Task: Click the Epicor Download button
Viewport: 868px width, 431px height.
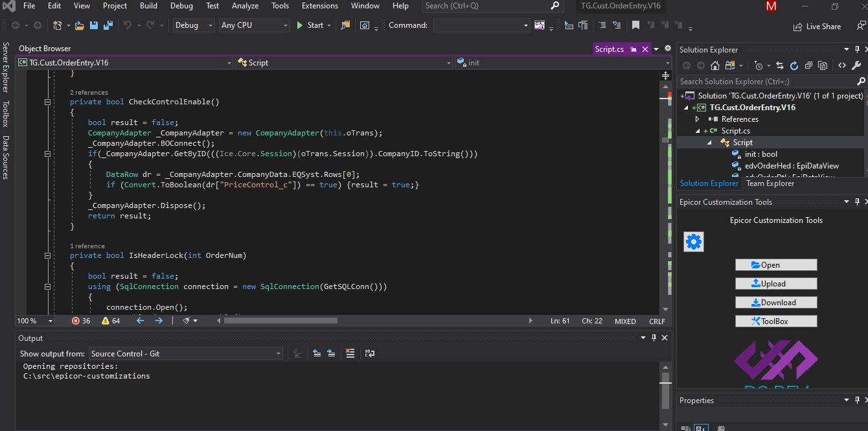Action: tap(776, 303)
